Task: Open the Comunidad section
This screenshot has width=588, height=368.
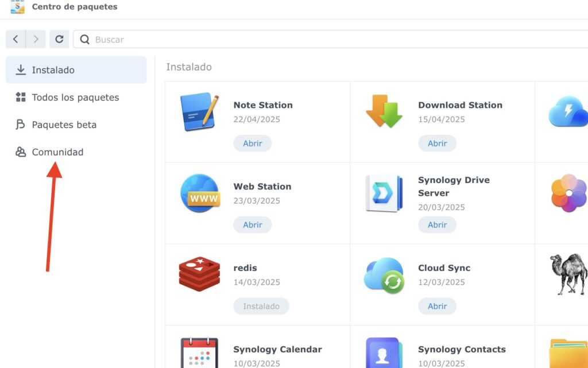Action: click(76, 152)
